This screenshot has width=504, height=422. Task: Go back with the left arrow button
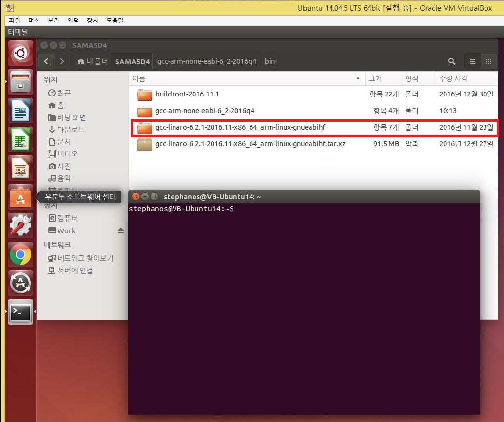[x=46, y=61]
